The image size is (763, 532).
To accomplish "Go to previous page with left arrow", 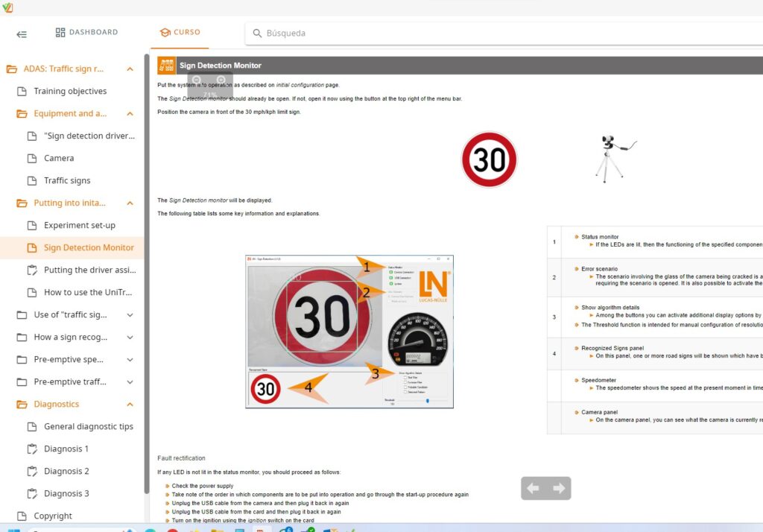I will tap(533, 488).
